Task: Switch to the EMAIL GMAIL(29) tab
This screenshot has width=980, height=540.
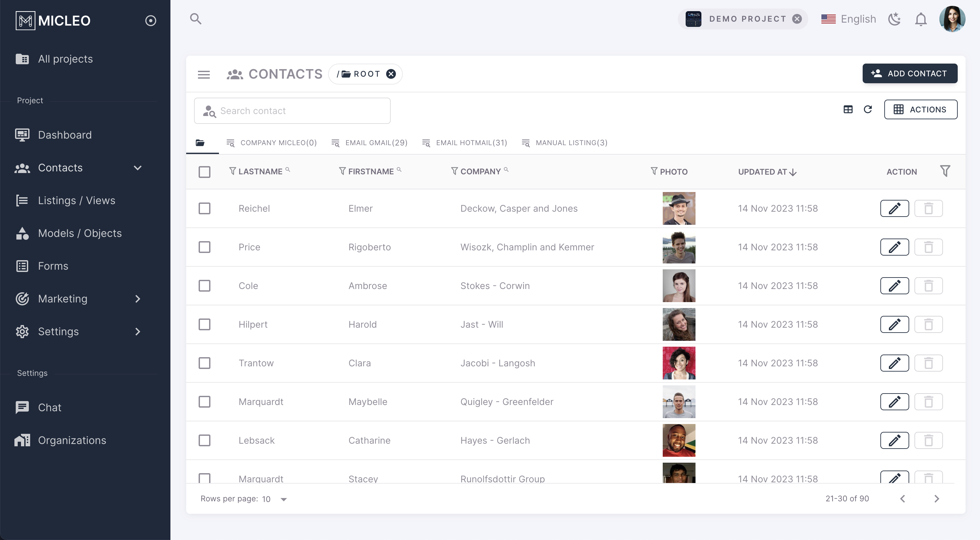Action: point(376,143)
